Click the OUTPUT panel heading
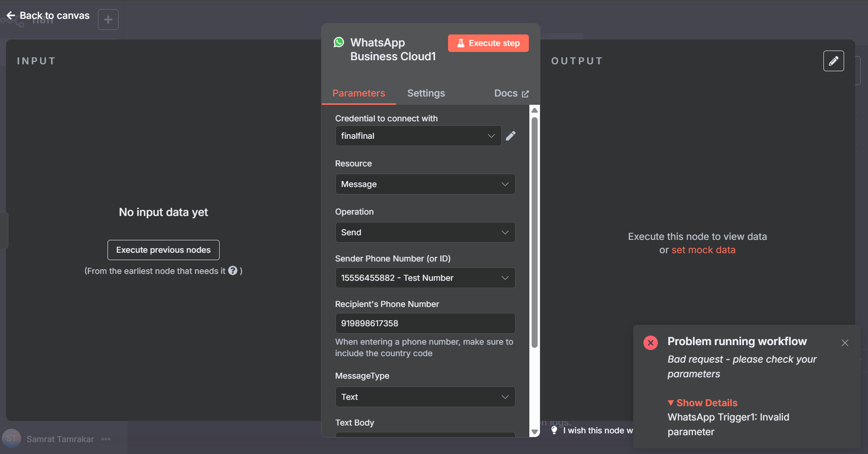 (x=577, y=61)
